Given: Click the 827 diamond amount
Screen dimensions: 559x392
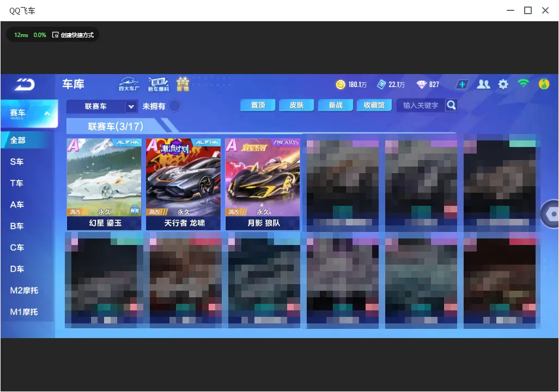Looking at the screenshot, I should coord(434,84).
